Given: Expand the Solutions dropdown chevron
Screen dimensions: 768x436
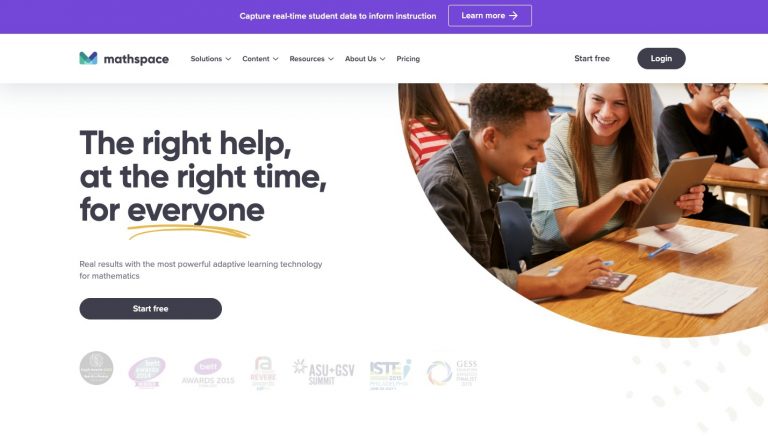Looking at the screenshot, I should [228, 59].
